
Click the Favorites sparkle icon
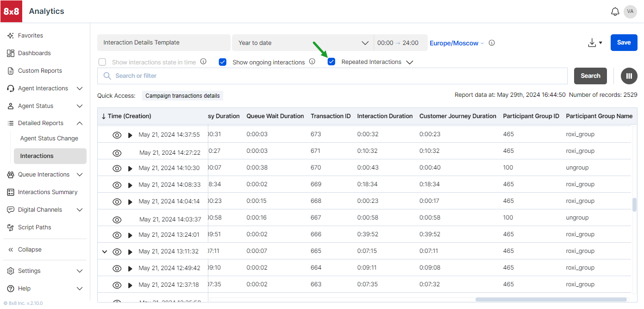tap(11, 36)
